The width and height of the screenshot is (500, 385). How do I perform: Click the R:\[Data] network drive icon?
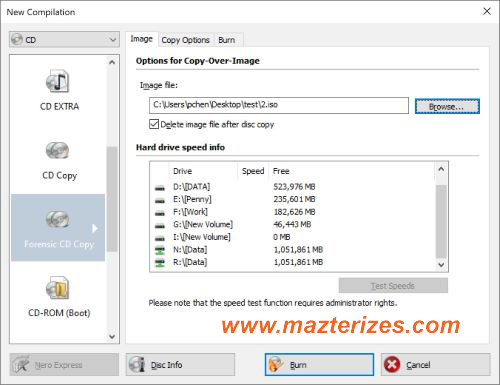(x=160, y=263)
